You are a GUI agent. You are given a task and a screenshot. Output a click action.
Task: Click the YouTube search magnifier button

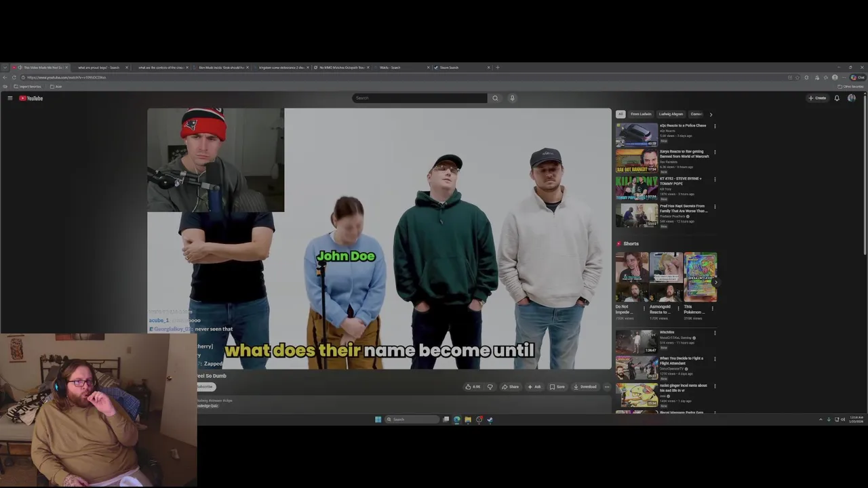coord(495,98)
